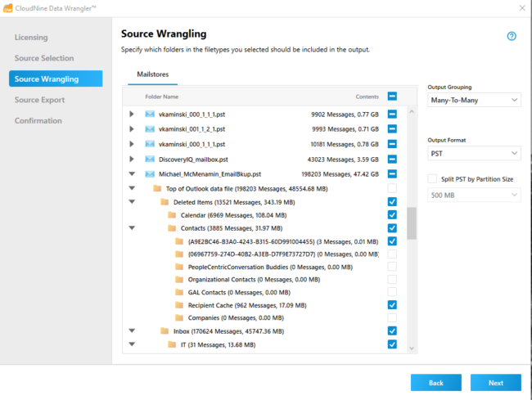
Task: Click the GAL Contacts folder icon
Action: (x=180, y=292)
